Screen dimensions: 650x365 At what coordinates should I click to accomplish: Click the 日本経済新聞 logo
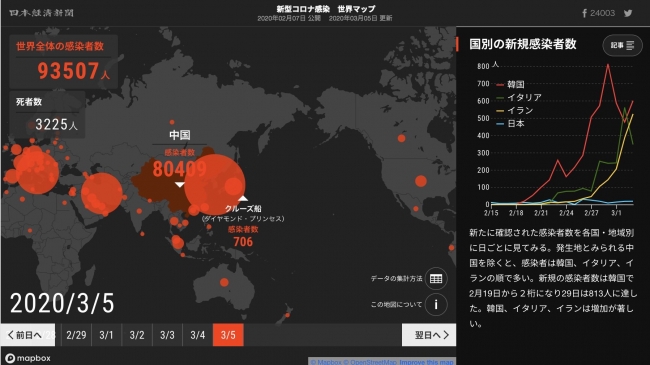pyautogui.click(x=41, y=13)
